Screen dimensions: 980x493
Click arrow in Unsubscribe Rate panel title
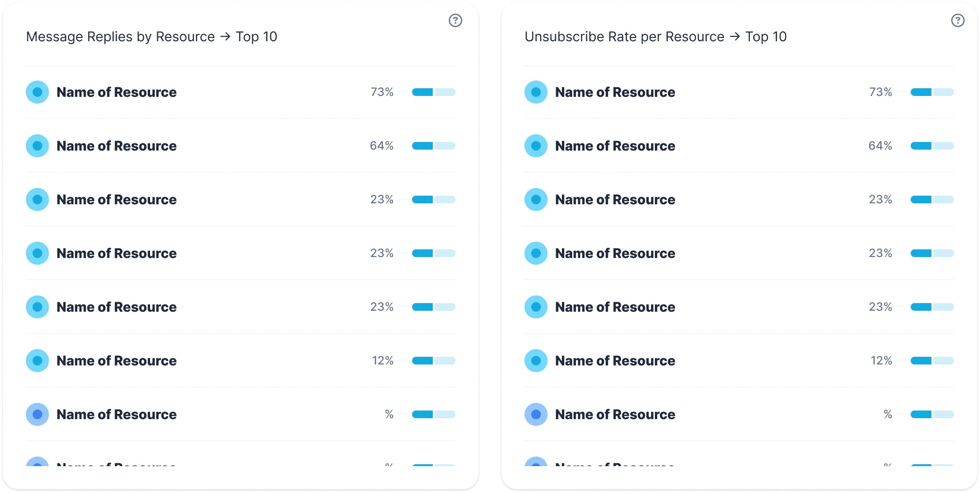pyautogui.click(x=735, y=37)
